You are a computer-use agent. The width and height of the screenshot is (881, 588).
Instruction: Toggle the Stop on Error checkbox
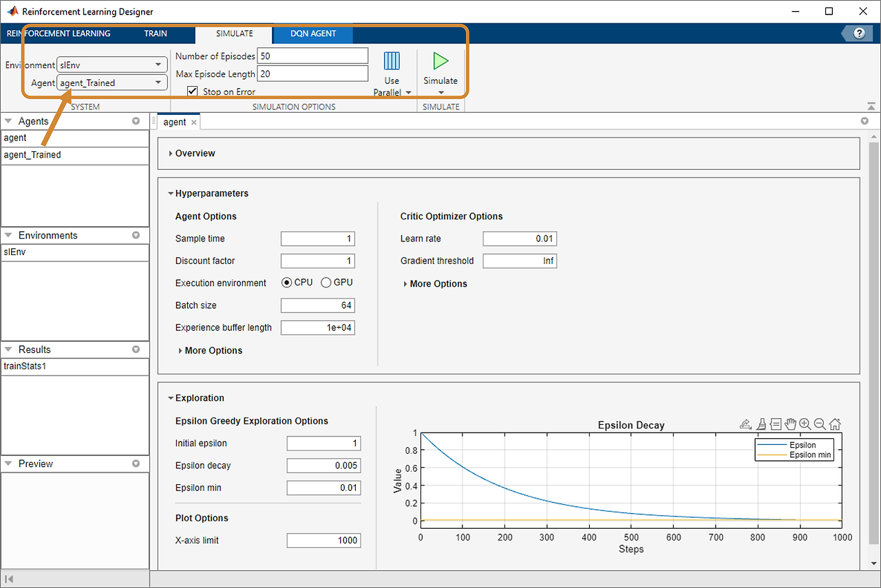pos(192,91)
